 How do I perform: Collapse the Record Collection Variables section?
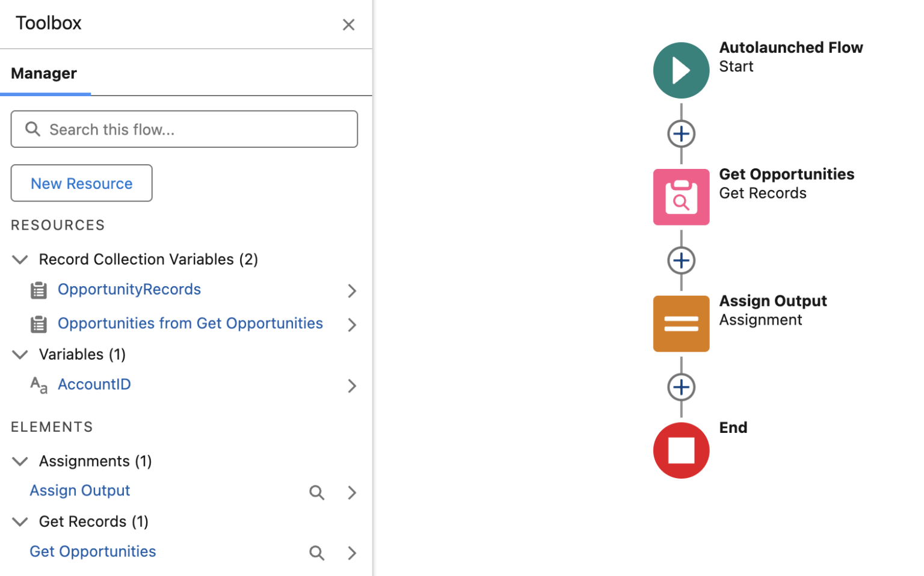pos(20,259)
